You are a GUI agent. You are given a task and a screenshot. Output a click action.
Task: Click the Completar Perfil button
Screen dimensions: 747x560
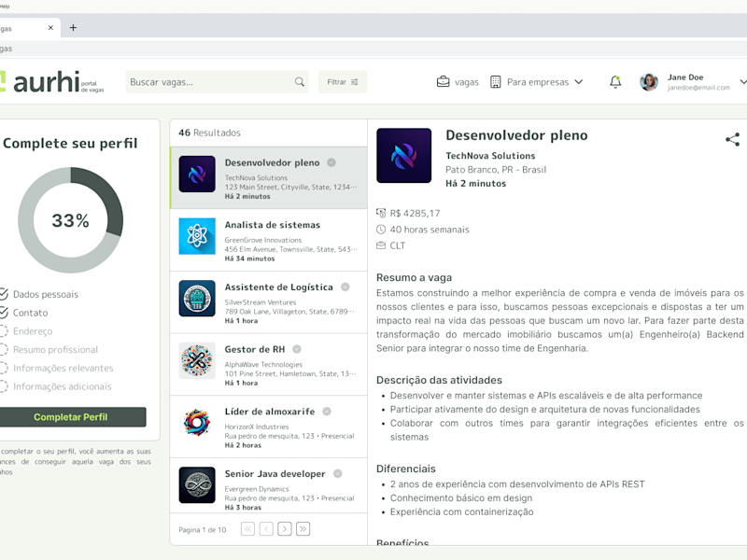tap(71, 416)
